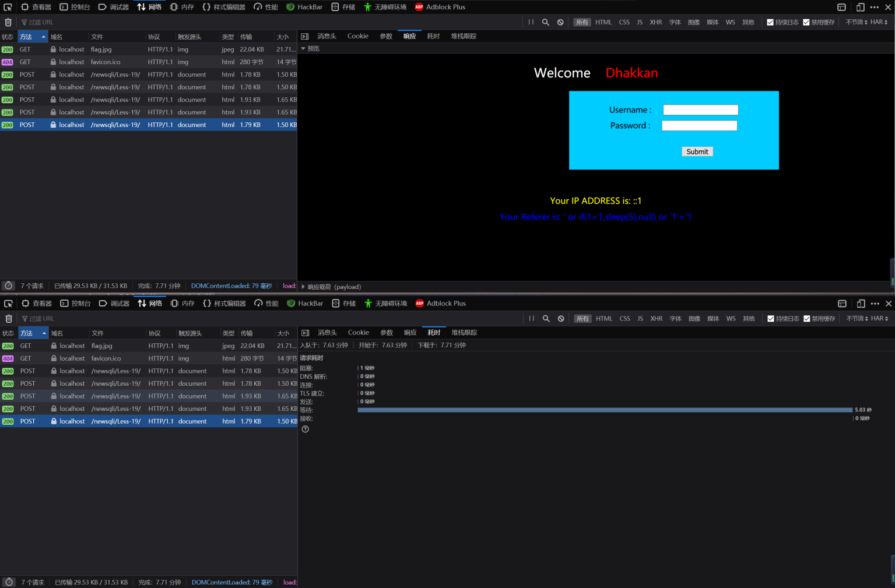Activate element picker in upper devtools toolbar
This screenshot has height=588, width=895.
pos(8,7)
